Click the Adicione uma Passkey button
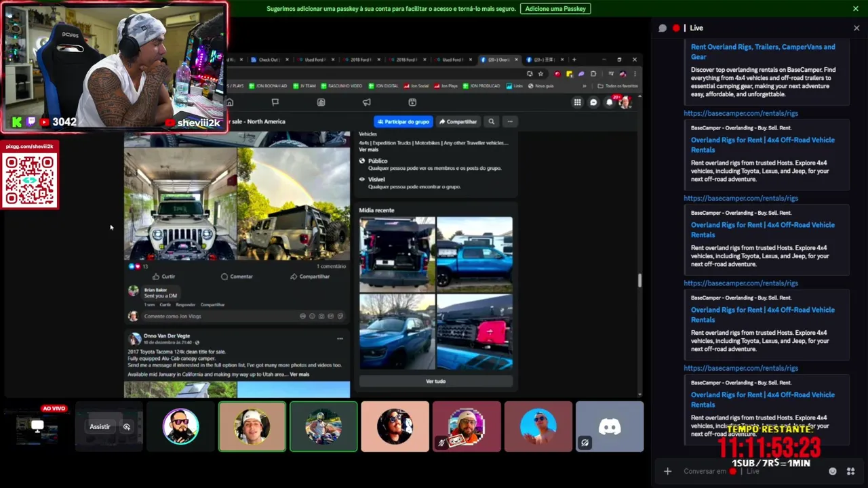Image resolution: width=868 pixels, height=488 pixels. (555, 9)
